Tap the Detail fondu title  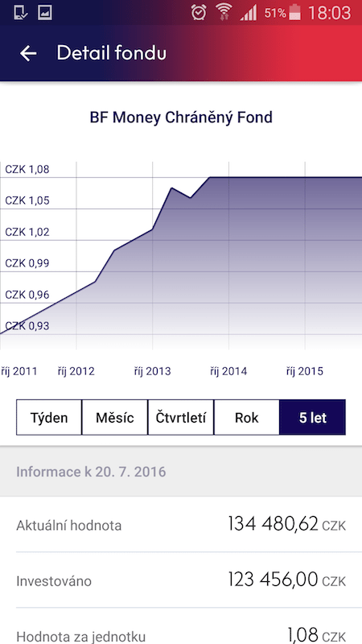(x=112, y=53)
